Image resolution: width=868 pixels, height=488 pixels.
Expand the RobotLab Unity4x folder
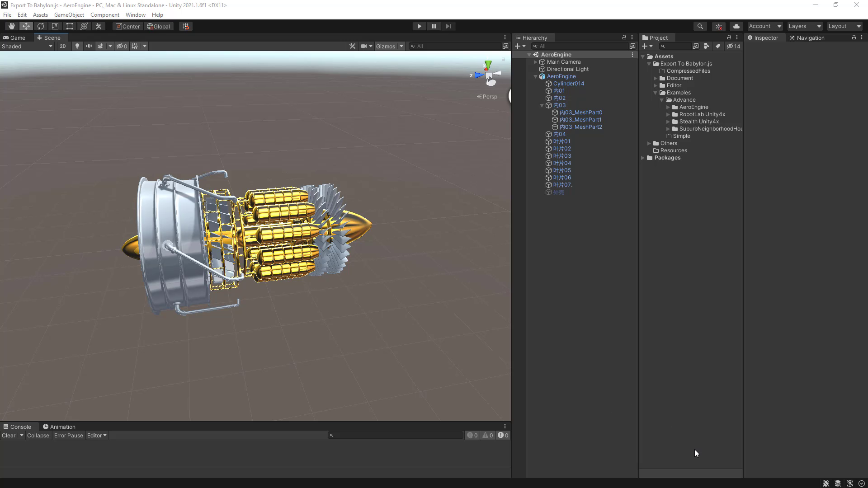pos(668,114)
